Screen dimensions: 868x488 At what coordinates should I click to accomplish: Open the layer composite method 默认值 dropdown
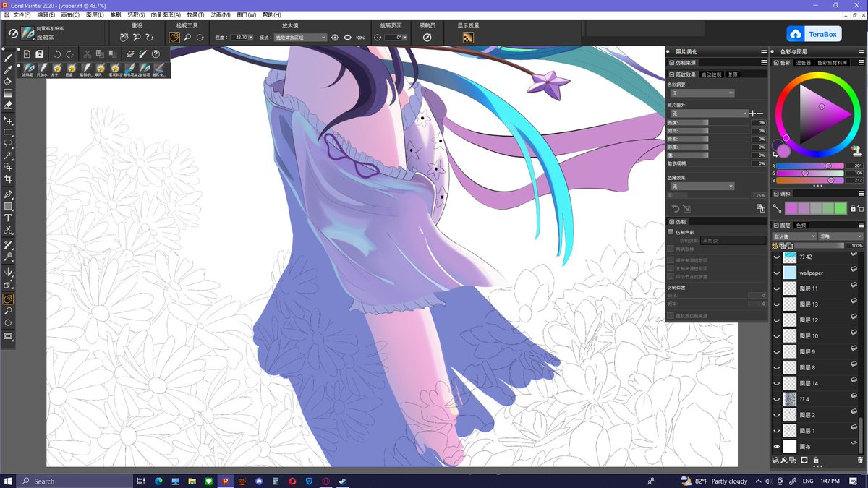[x=794, y=236]
